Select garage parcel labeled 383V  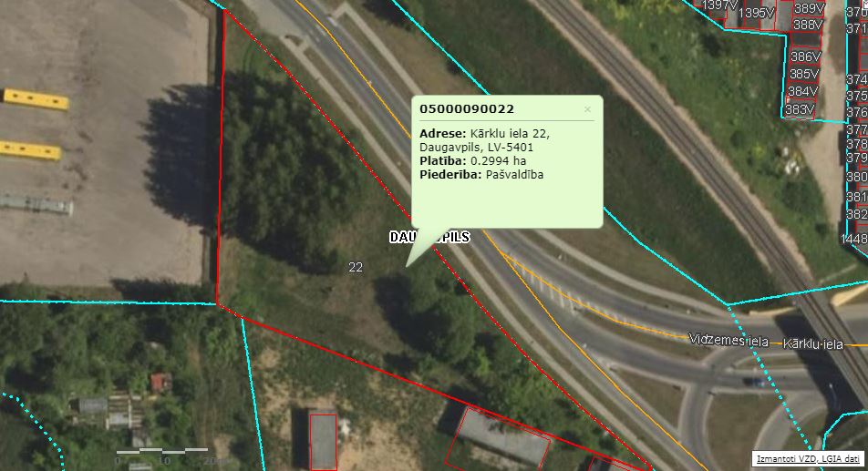tap(800, 109)
